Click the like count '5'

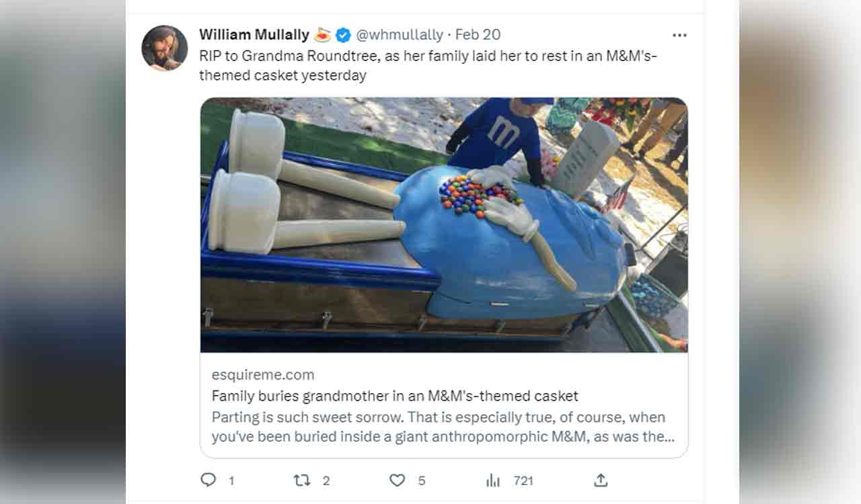420,480
